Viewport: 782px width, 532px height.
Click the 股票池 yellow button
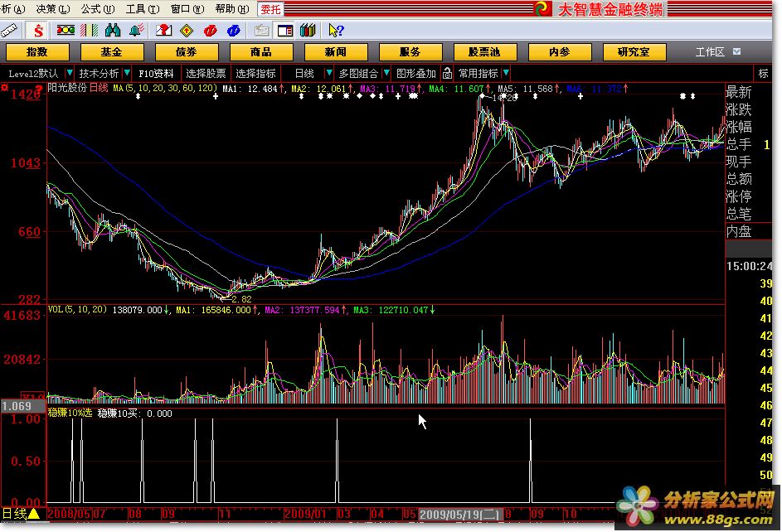pyautogui.click(x=485, y=52)
